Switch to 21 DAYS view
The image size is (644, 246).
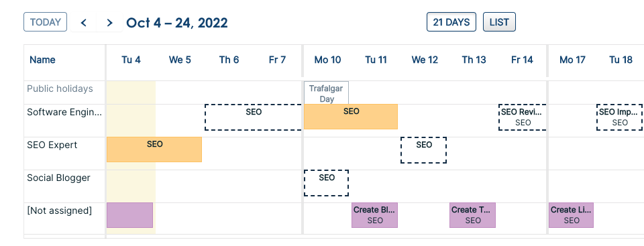[x=451, y=21]
